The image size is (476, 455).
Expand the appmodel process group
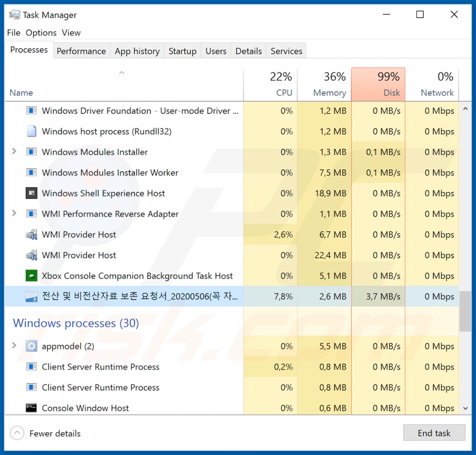pyautogui.click(x=14, y=346)
